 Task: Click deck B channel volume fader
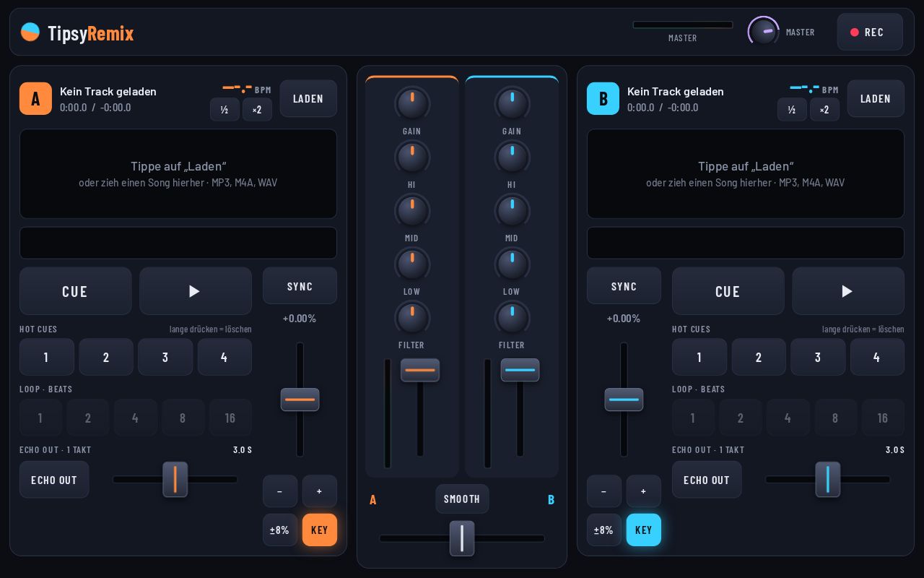(520, 370)
